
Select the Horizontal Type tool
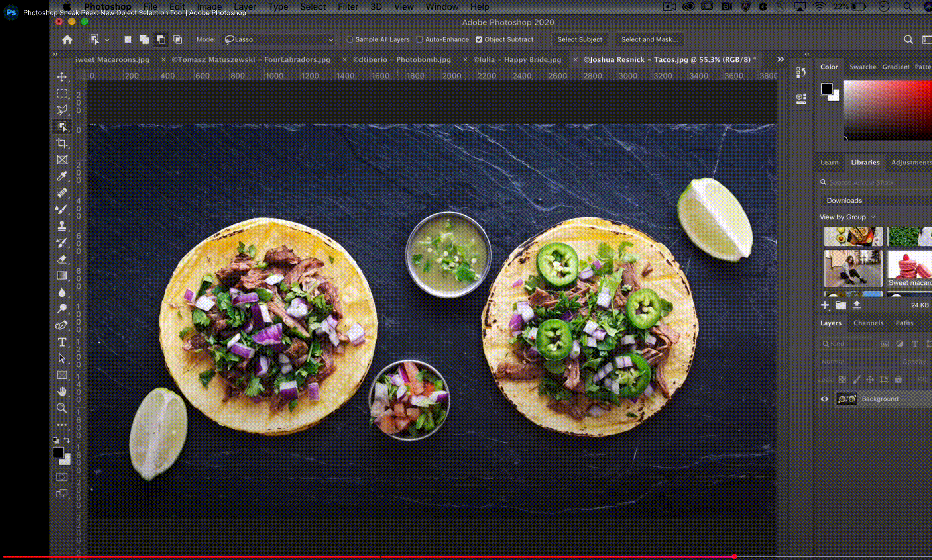pyautogui.click(x=62, y=342)
